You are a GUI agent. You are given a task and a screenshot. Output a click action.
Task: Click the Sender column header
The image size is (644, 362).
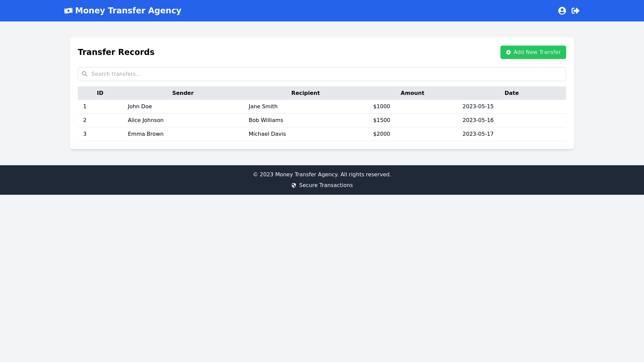coord(183,93)
